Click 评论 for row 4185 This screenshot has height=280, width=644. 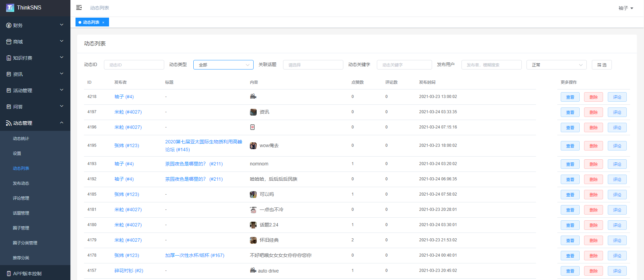[x=617, y=195]
